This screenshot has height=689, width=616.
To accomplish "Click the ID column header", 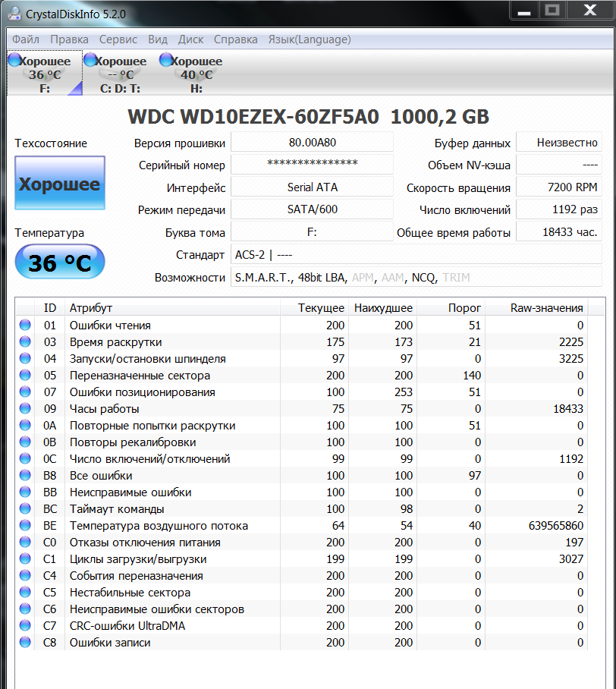I will click(49, 308).
